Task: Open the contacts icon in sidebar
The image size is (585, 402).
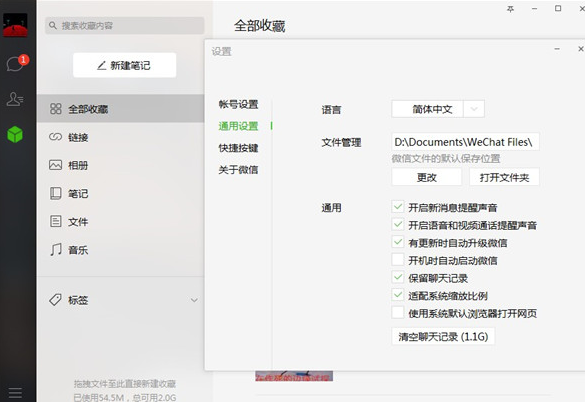Action: 15,99
